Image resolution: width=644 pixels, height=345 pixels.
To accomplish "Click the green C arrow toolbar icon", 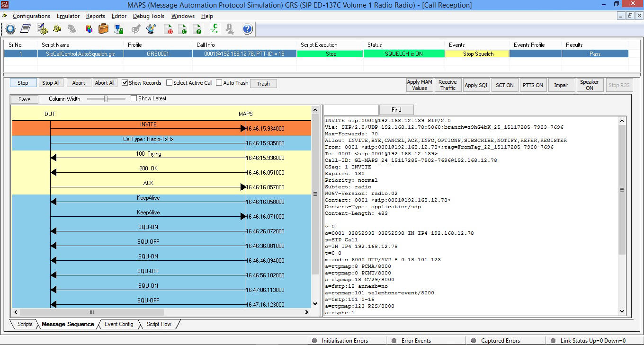I will 214,29.
